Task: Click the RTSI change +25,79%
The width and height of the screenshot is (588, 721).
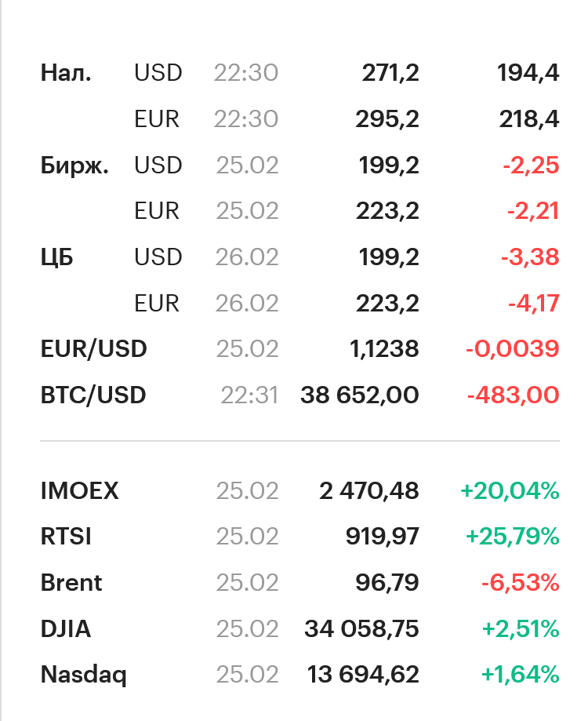Action: pyautogui.click(x=512, y=537)
